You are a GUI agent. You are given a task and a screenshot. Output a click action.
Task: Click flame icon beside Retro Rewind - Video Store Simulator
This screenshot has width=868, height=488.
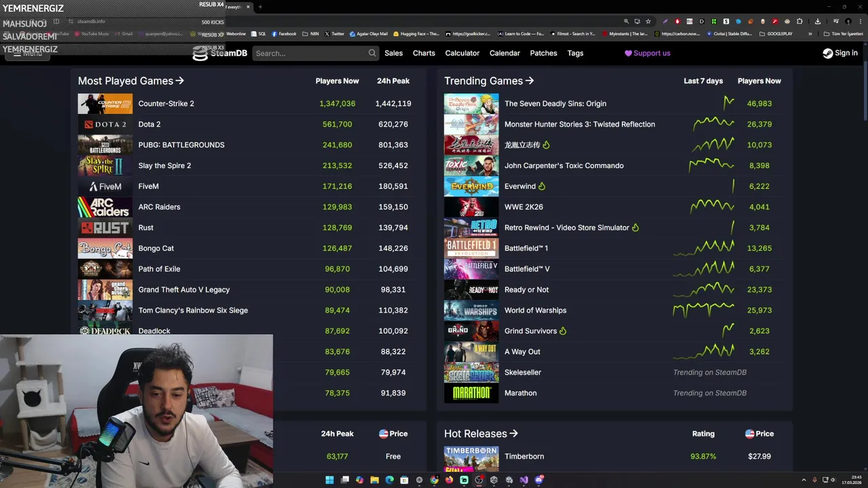(x=635, y=228)
